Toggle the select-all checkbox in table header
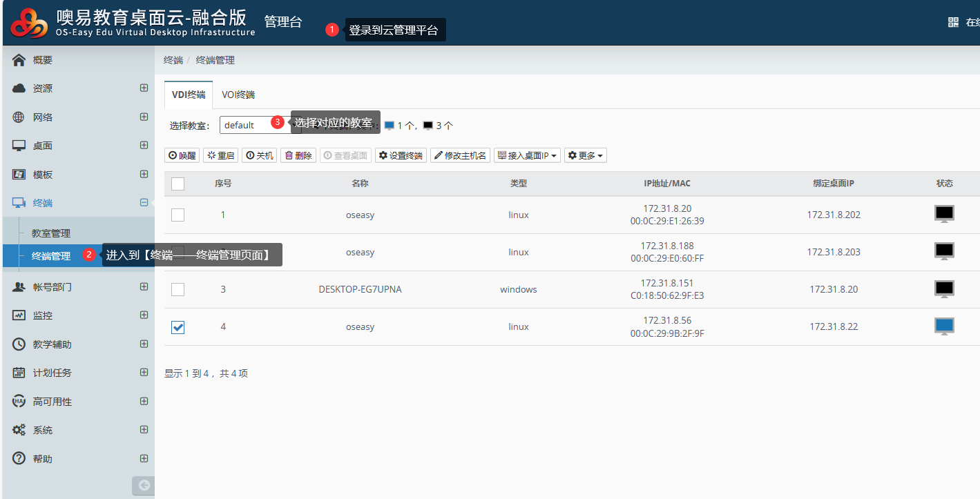 point(177,184)
